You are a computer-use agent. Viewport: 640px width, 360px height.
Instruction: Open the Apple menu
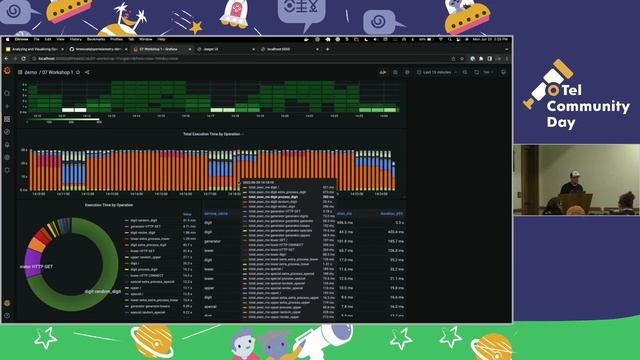[x=7, y=39]
